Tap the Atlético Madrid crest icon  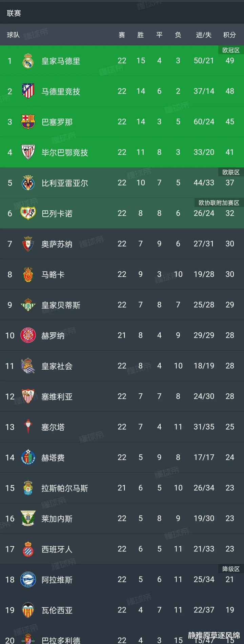point(28,91)
